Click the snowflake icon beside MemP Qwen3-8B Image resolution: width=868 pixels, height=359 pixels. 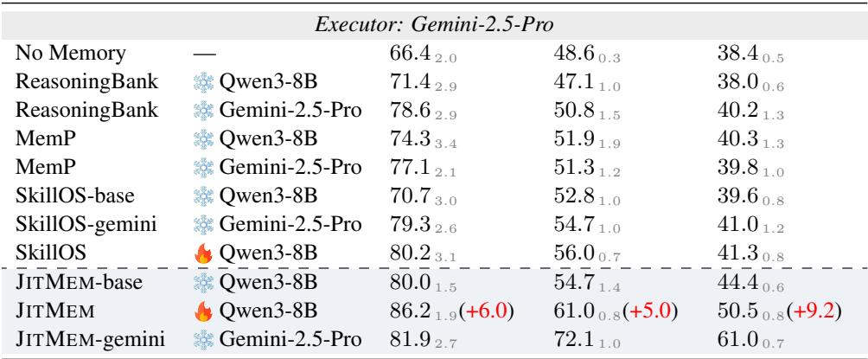pos(203,139)
